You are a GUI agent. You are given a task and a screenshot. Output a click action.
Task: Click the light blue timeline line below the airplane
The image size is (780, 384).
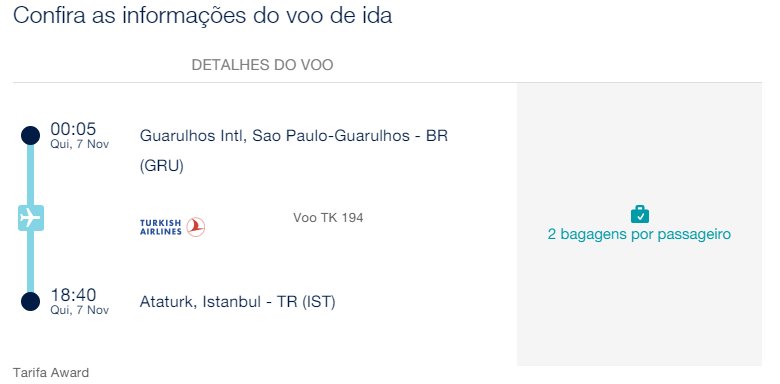coord(30,261)
